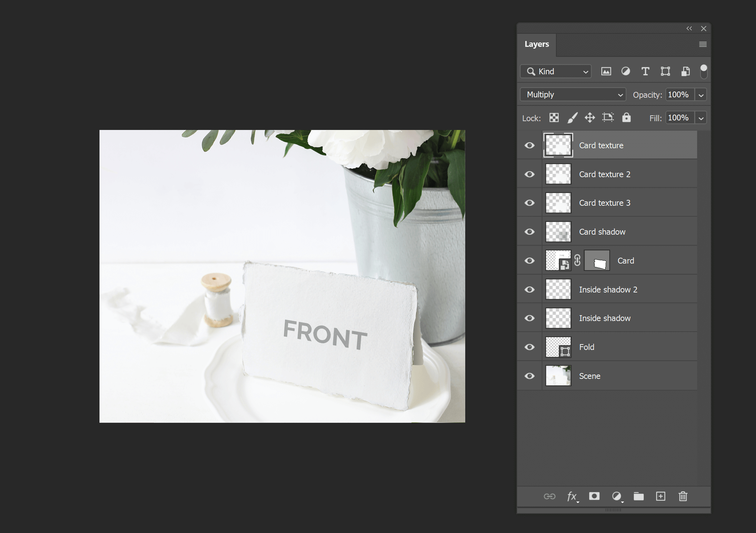This screenshot has width=756, height=533.
Task: Click the Add layer style fx icon
Action: [x=572, y=496]
